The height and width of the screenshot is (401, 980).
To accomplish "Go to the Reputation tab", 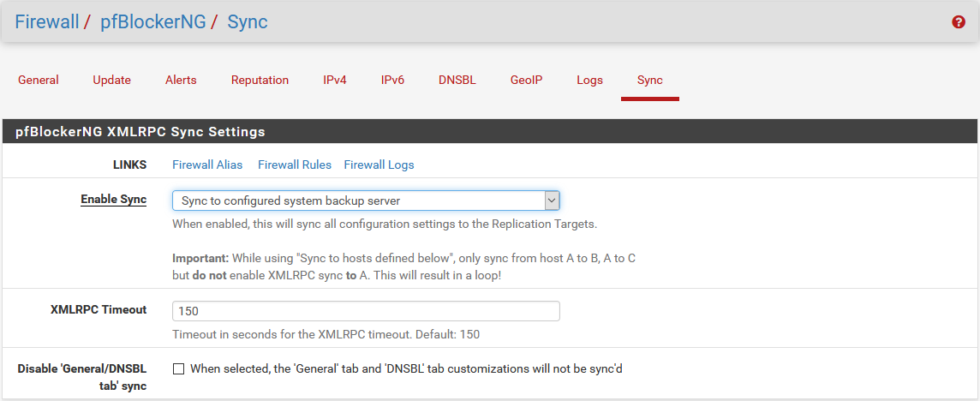I will coord(260,80).
